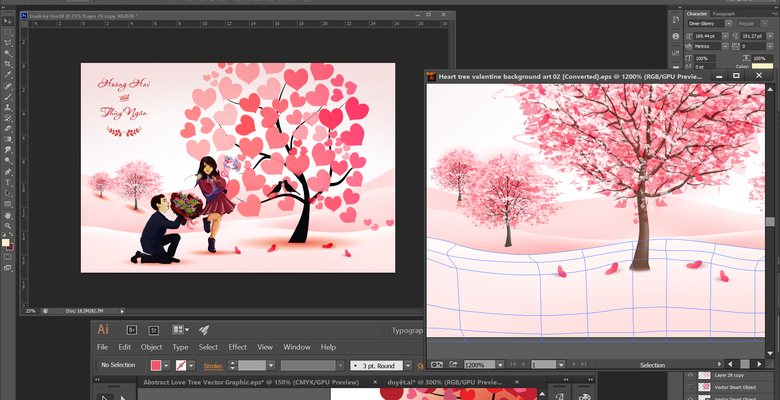Image resolution: width=780 pixels, height=400 pixels.
Task: Show the first Vector Smart Object layer
Action: (690, 387)
